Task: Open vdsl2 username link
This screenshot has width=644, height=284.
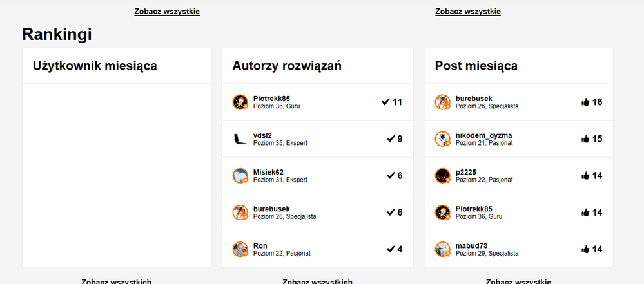Action: [262, 135]
